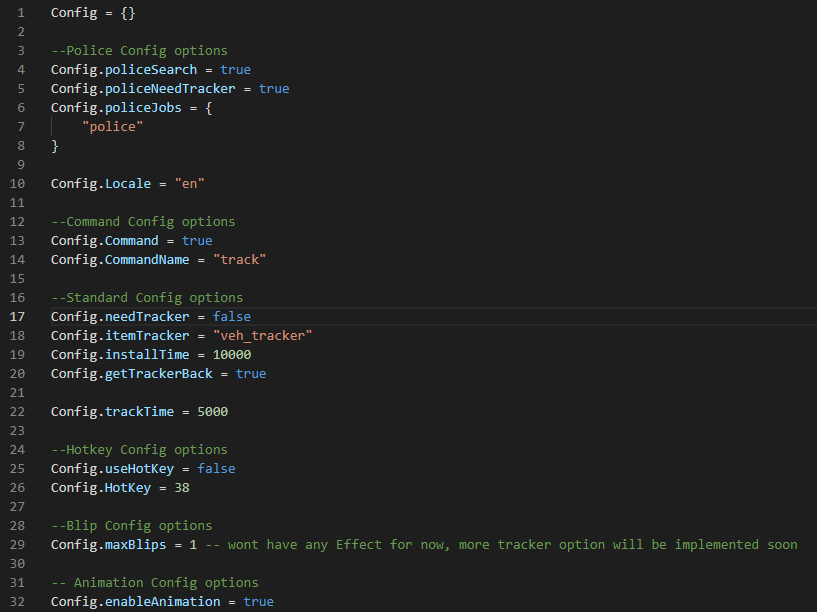Click the comment about tracker options on line 29
This screenshot has width=817, height=612.
(x=510, y=544)
